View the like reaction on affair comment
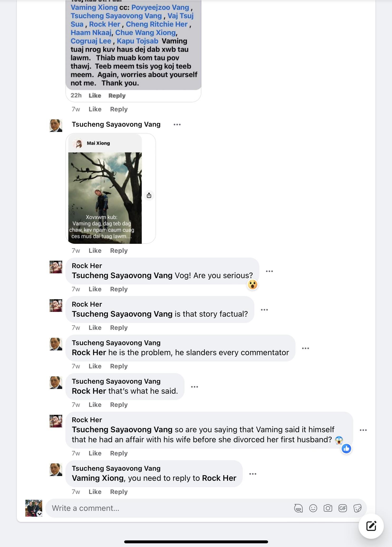 [x=346, y=449]
